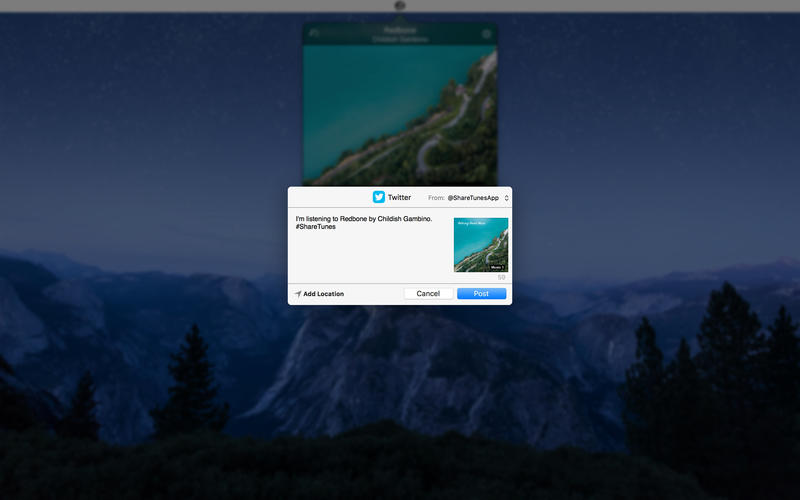Click the remaining character count 50
The height and width of the screenshot is (500, 800).
coord(502,277)
